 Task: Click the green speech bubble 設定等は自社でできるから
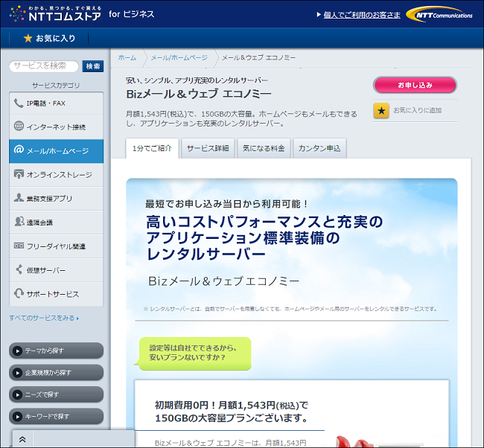pos(195,353)
